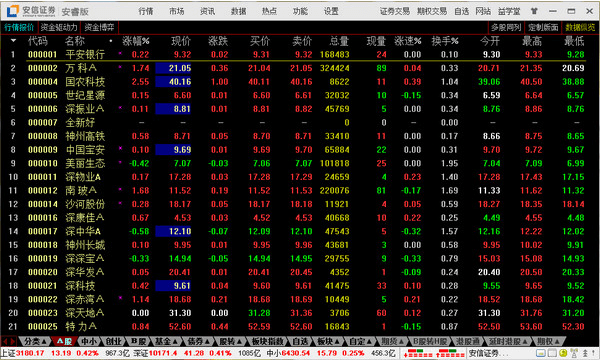Toggle the marker beside 中国宝安

point(120,148)
